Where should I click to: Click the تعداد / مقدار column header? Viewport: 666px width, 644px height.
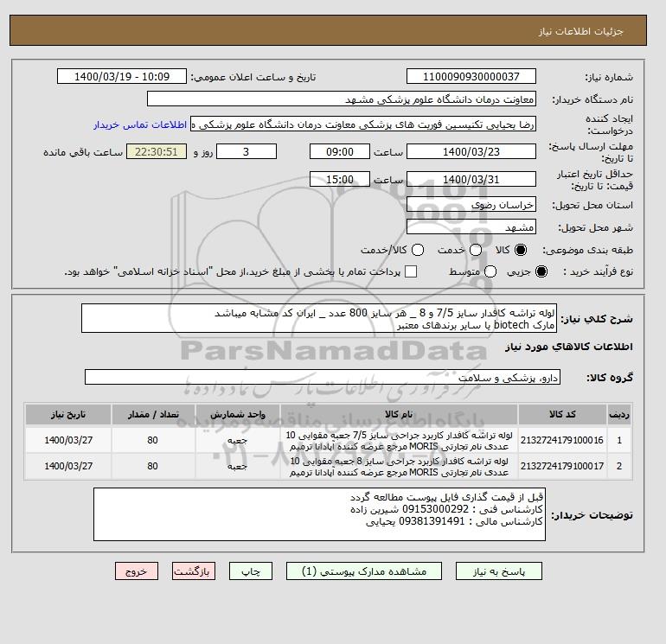coord(153,414)
